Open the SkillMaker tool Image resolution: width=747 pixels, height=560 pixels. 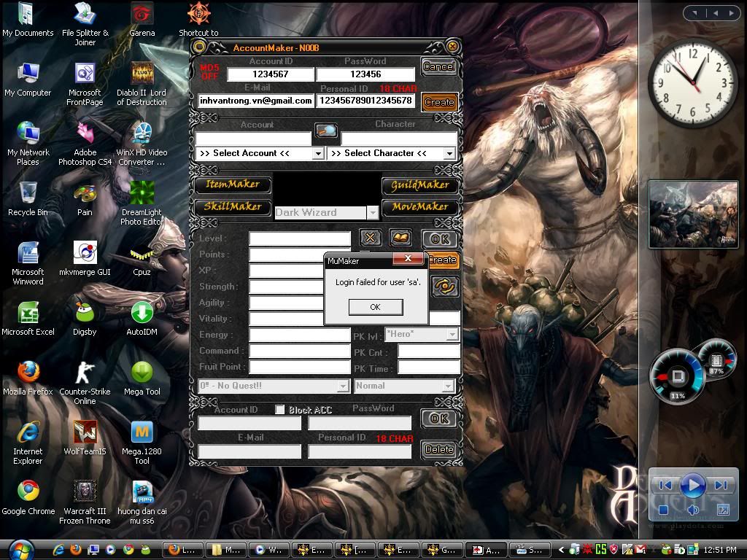pos(233,206)
